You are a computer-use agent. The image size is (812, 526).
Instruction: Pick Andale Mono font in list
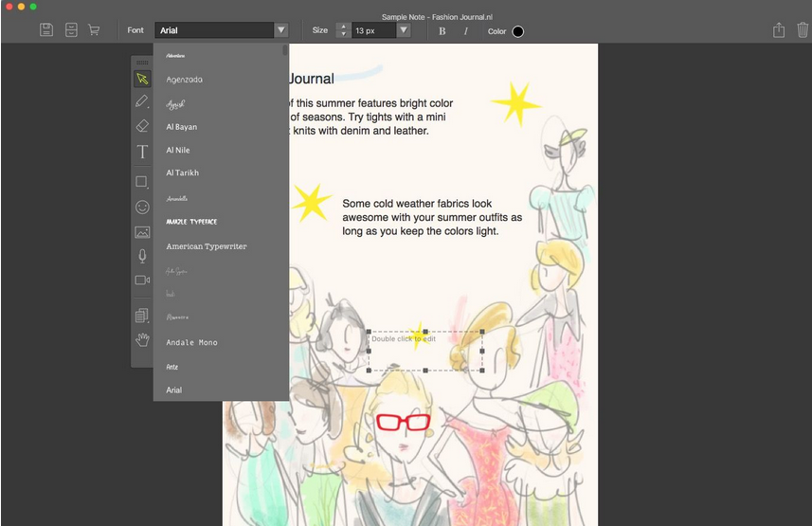pyautogui.click(x=192, y=342)
